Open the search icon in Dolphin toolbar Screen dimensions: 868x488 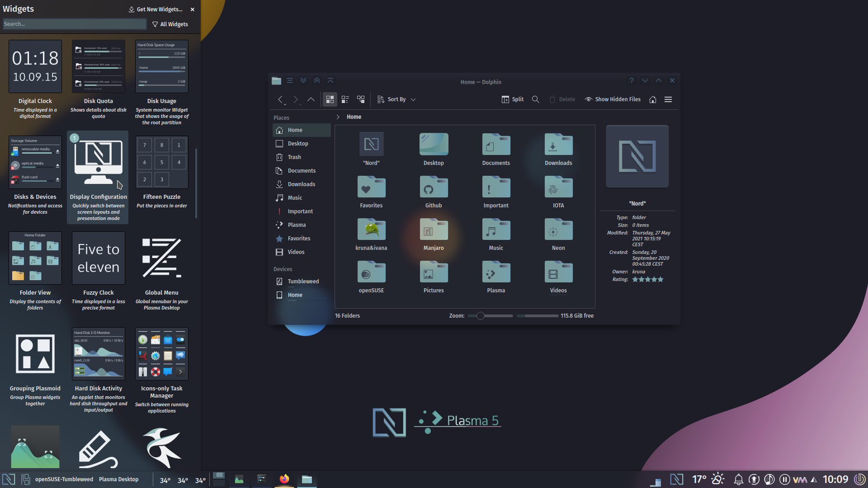coord(536,99)
